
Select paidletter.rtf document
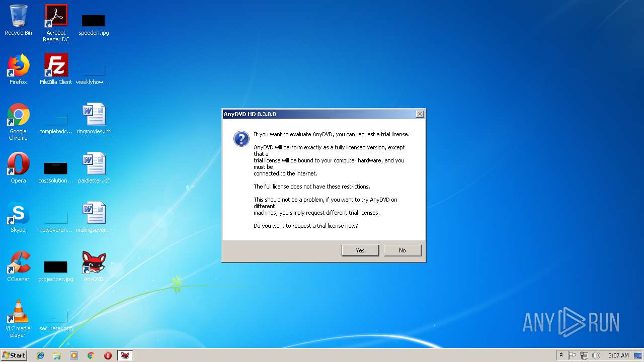click(x=94, y=168)
